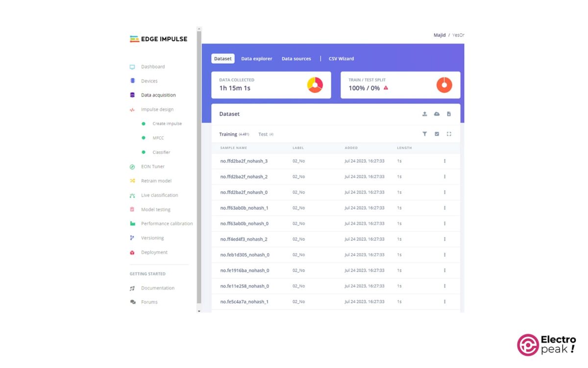
Task: Open the Live classification page
Action: click(159, 195)
